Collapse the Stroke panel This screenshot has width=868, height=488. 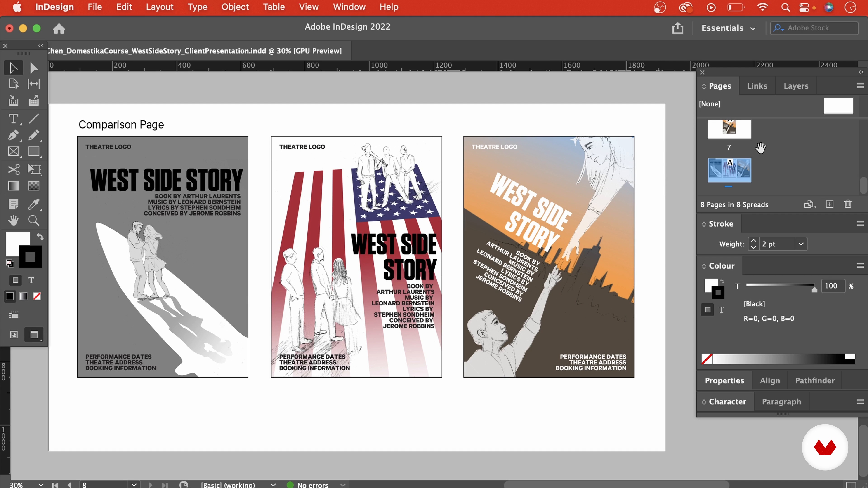[x=704, y=224]
